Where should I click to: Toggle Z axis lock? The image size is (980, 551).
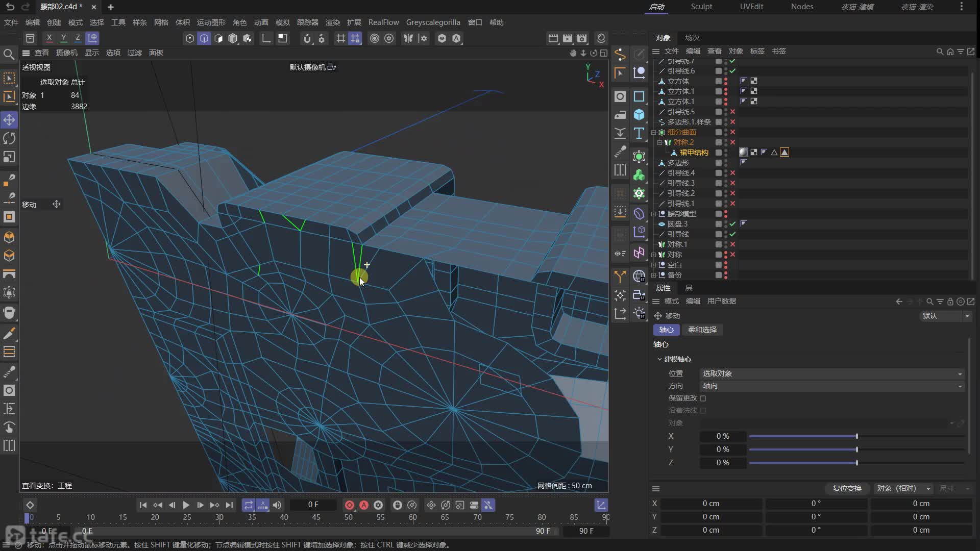click(x=78, y=38)
